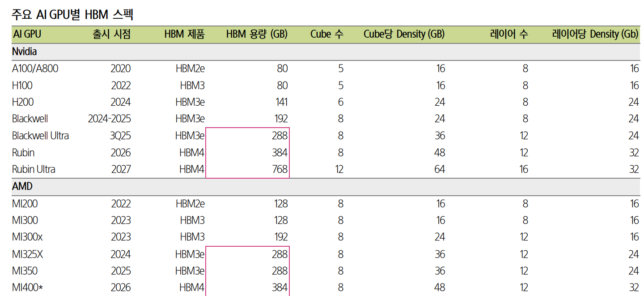Select the A100/A800 row label
The height and width of the screenshot is (296, 644).
[x=35, y=69]
